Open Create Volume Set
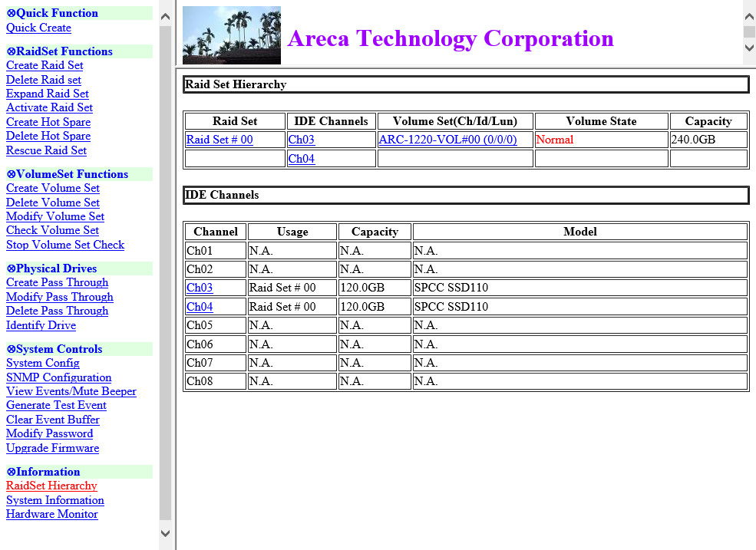This screenshot has height=550, width=756. coord(52,189)
